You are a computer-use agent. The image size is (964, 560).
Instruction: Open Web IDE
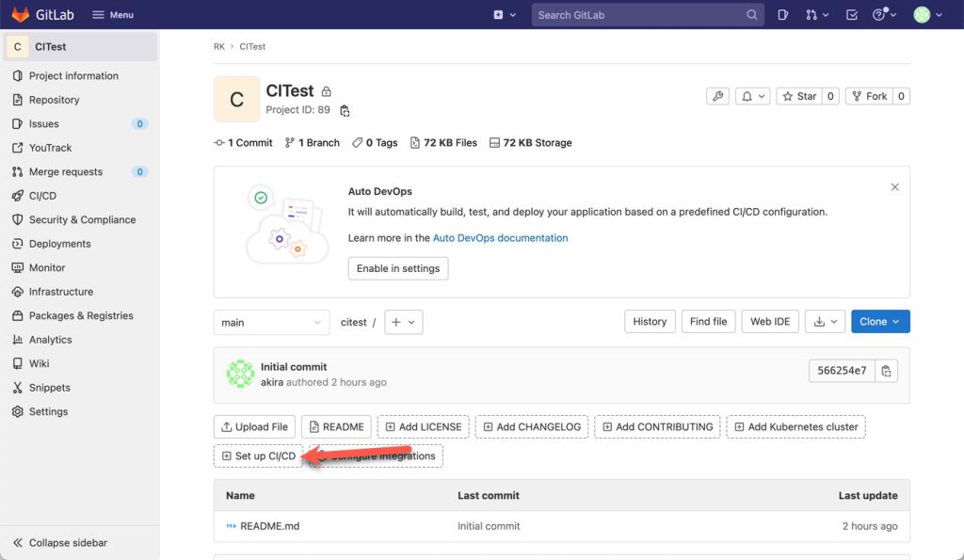770,322
